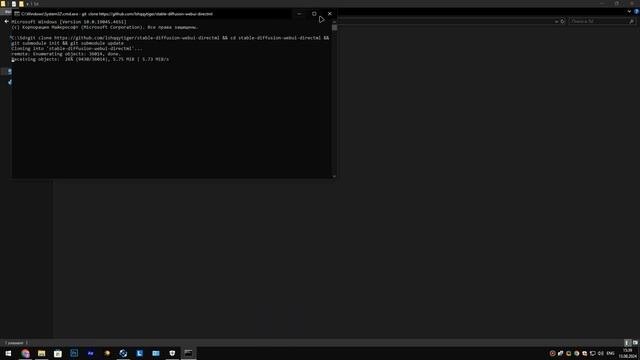The image size is (640, 360).
Task: Click the cmd window scrollbar thumb
Action: [334, 28]
